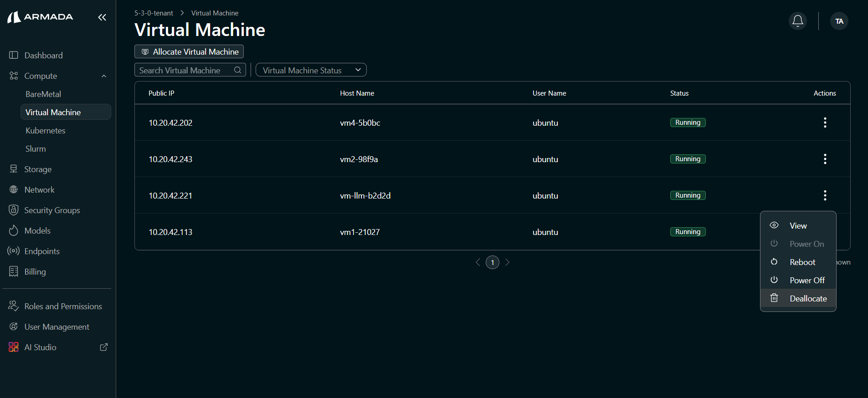Click the Network globe icon
The width and height of the screenshot is (868, 398).
[x=14, y=189]
